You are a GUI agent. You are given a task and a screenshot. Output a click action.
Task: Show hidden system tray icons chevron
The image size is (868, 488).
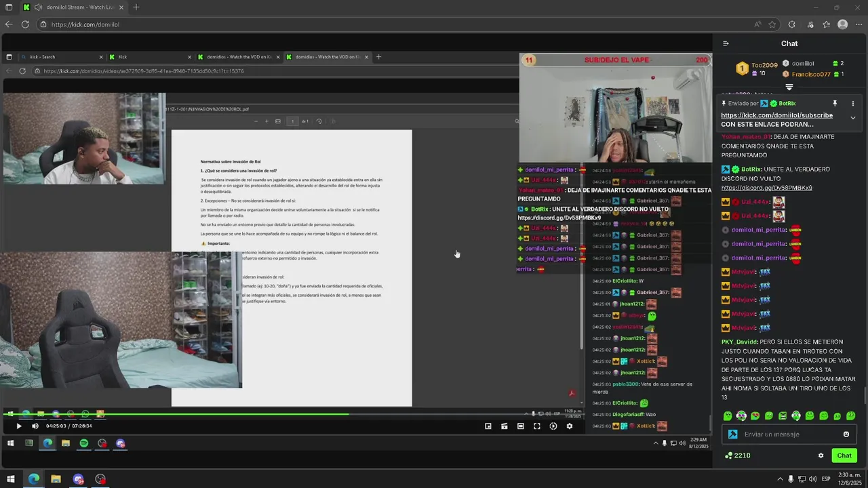(x=780, y=479)
